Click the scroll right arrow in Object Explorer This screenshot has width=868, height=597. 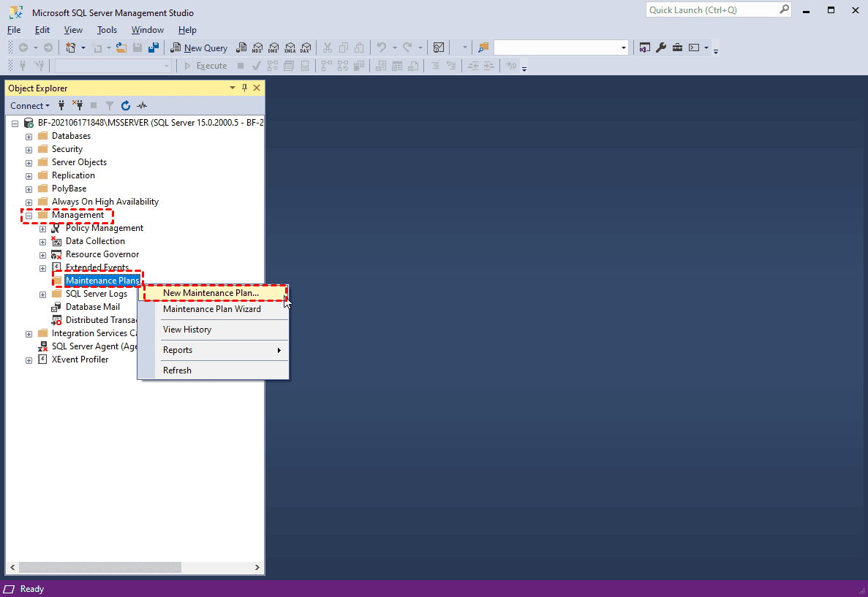click(x=257, y=567)
